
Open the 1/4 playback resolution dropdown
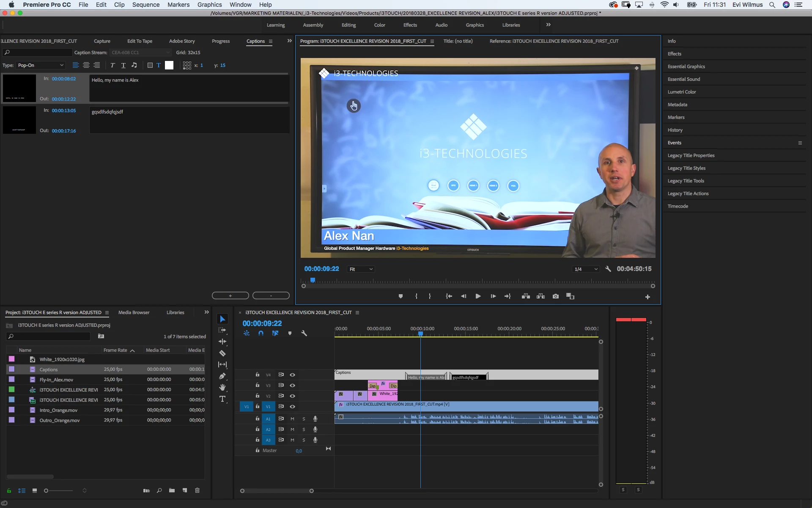586,269
